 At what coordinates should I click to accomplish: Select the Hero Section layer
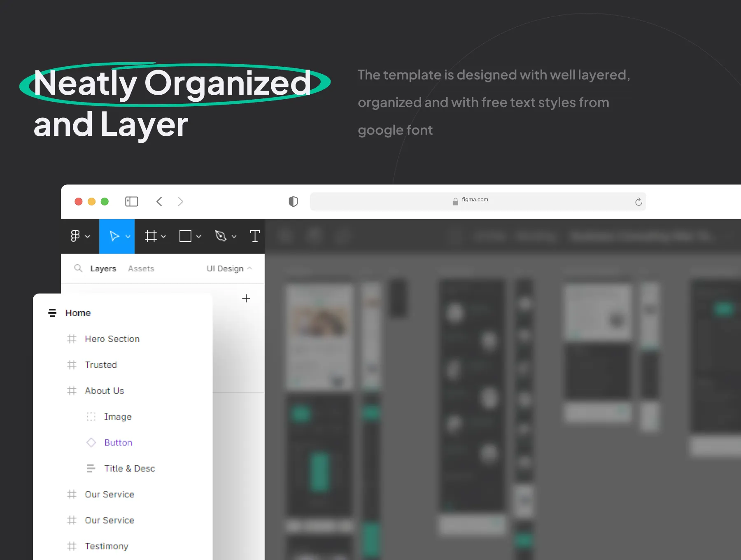click(x=112, y=339)
